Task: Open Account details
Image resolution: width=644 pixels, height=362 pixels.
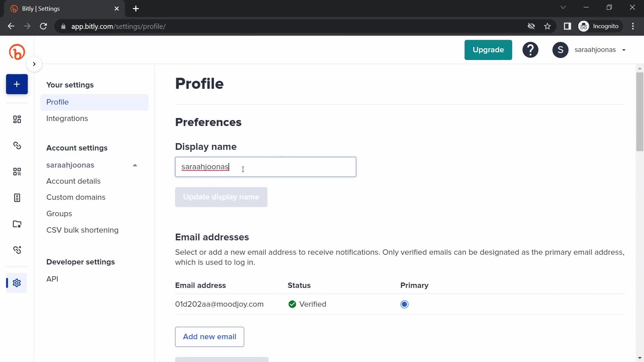Action: click(73, 181)
